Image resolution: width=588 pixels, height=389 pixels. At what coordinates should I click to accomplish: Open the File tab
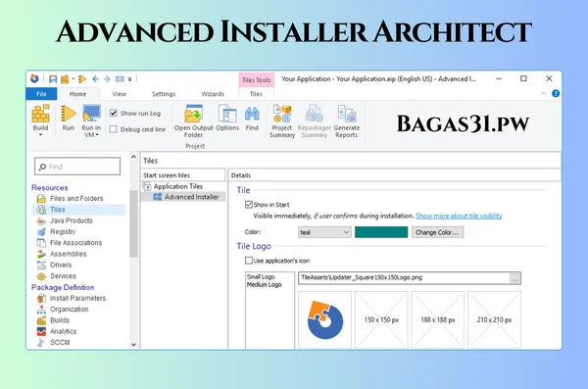tap(41, 94)
